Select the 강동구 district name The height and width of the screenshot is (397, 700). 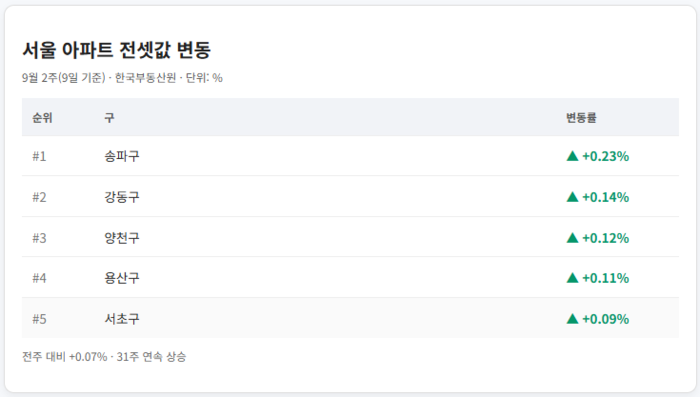(122, 197)
